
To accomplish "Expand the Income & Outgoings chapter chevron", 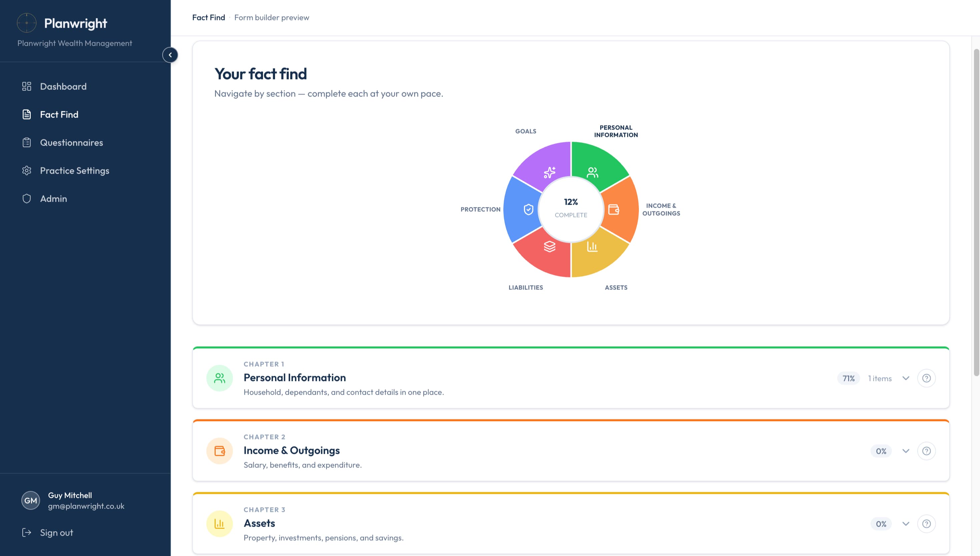I will 906,451.
